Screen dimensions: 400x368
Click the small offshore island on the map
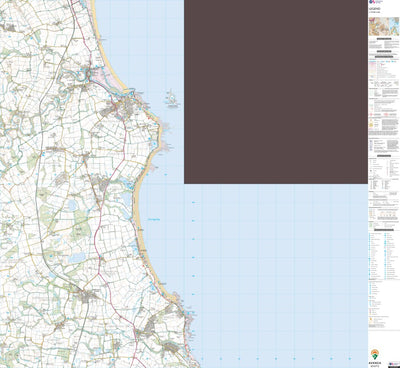pyautogui.click(x=172, y=99)
